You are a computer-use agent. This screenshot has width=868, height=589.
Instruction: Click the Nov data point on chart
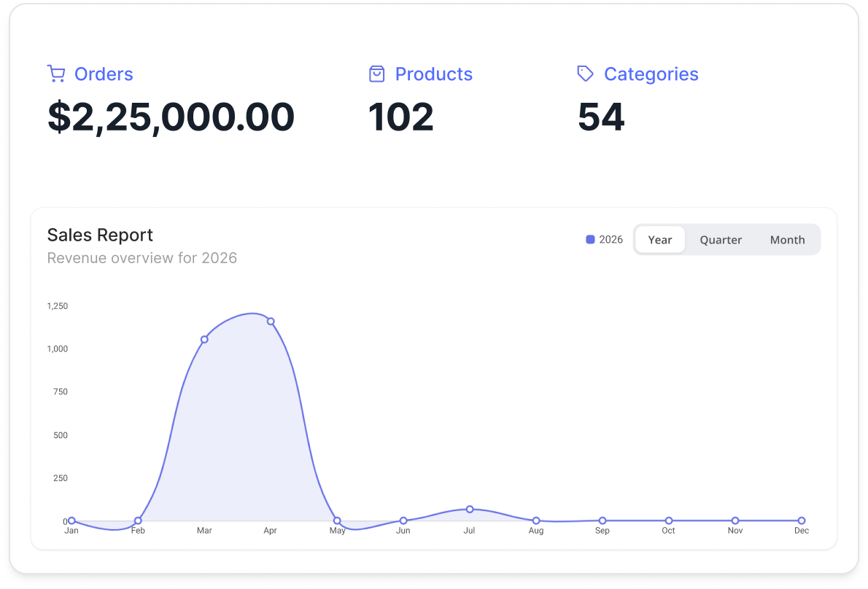point(735,520)
